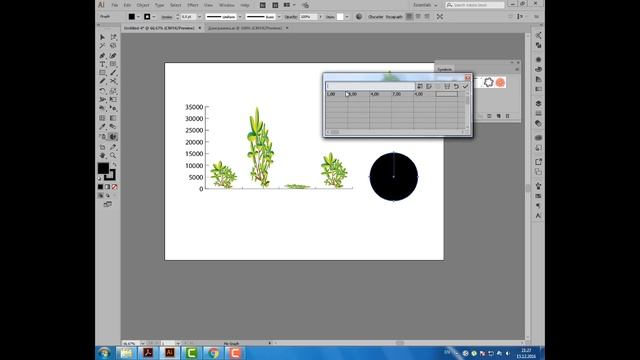The height and width of the screenshot is (360, 640).
Task: Open Style swatch dropdown in control bar
Action: click(347, 17)
